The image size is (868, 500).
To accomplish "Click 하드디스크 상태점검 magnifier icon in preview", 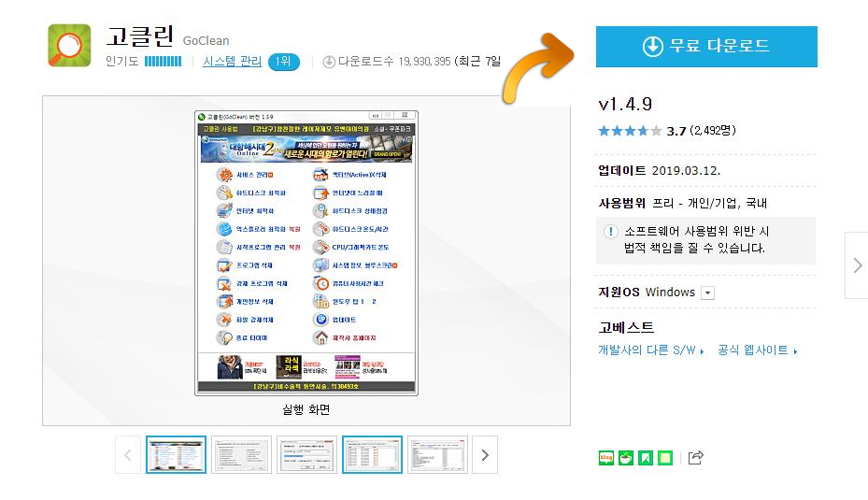I will tap(321, 211).
